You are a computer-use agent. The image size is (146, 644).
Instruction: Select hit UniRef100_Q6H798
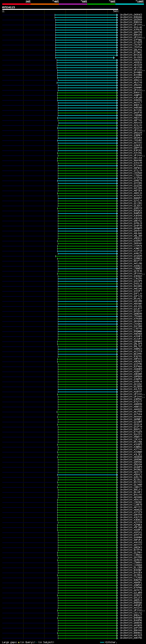click(x=131, y=32)
